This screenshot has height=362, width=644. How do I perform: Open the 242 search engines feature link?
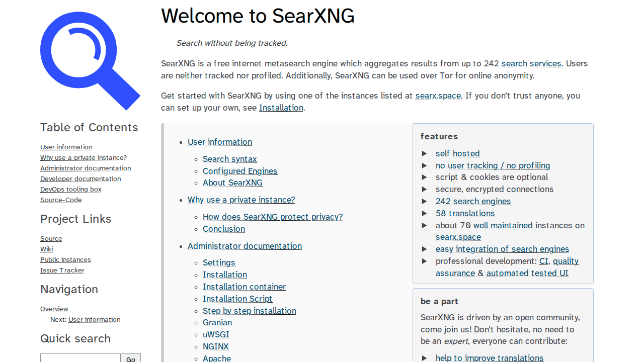pos(473,201)
